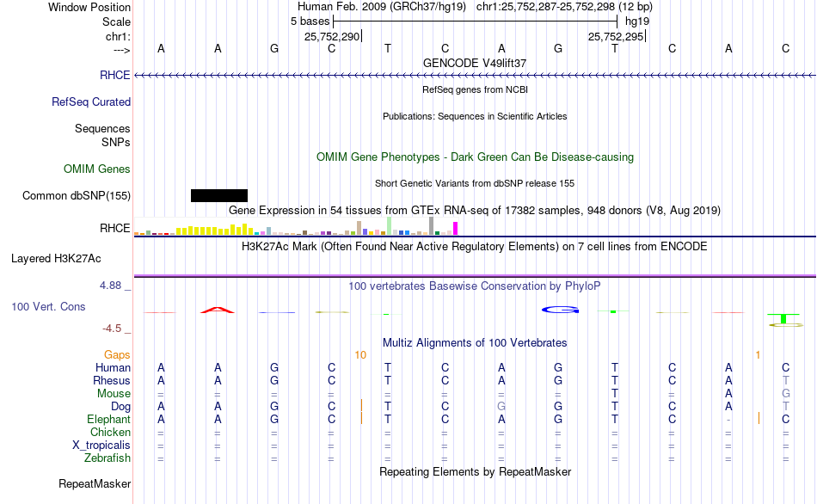Click the orange insertion mark in Dog row
Screen dimensions: 817x504
361,405
